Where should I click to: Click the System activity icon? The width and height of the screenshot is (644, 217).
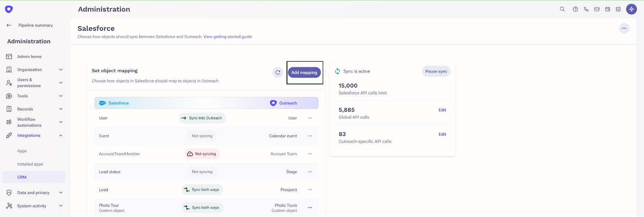pos(9,206)
